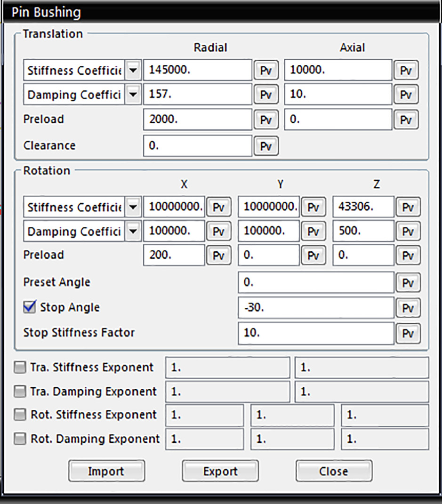The width and height of the screenshot is (442, 504).
Task: Open Rotation Damping Coefficient dropdown arrow
Action: (x=134, y=232)
